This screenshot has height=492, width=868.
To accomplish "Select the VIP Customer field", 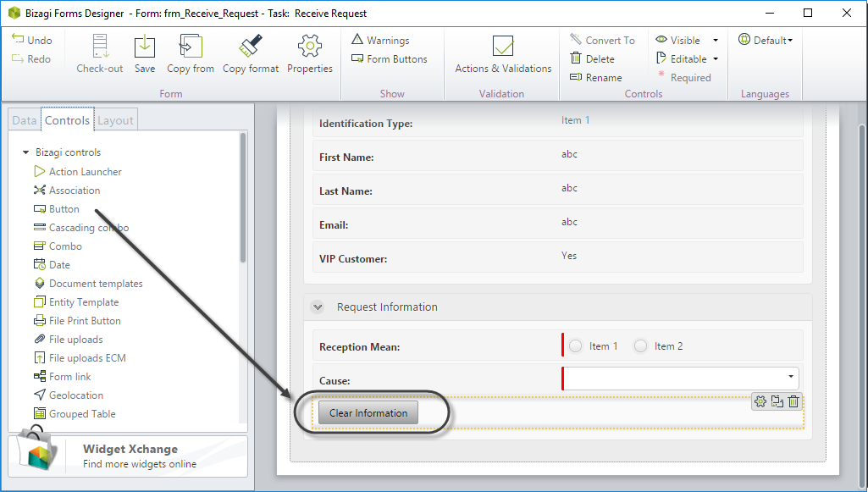I will (x=557, y=257).
